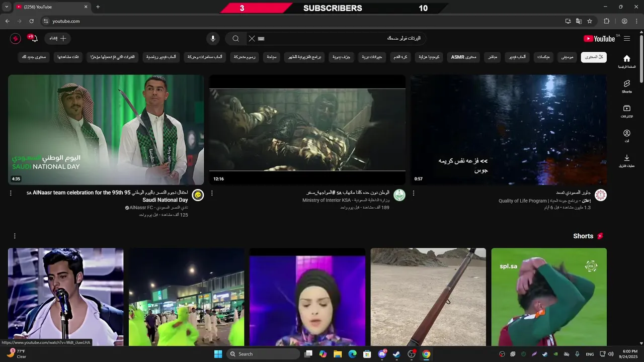Open the Shorts shelf options menu
This screenshot has width=644, height=362.
[15, 236]
